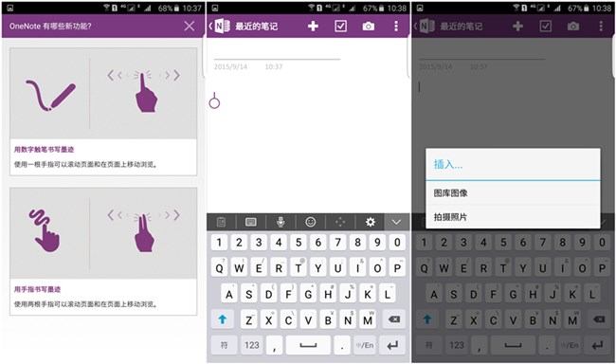Tap the Q key on middle keyboard
Image resolution: width=616 pixels, height=364 pixels.
(x=219, y=267)
